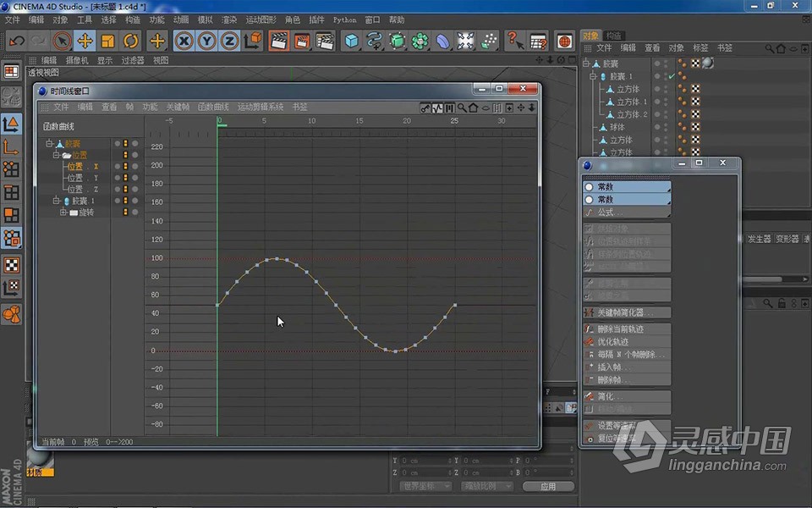Click the question mark help cursor icon
The height and width of the screenshot is (508, 812).
click(514, 41)
